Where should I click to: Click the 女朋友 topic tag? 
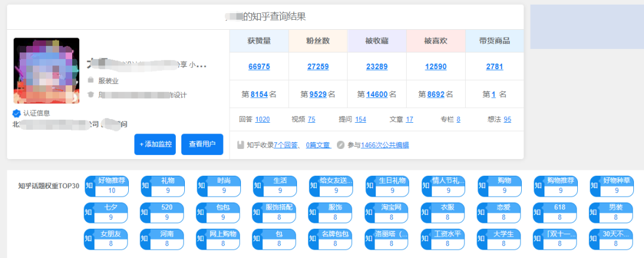106,239
